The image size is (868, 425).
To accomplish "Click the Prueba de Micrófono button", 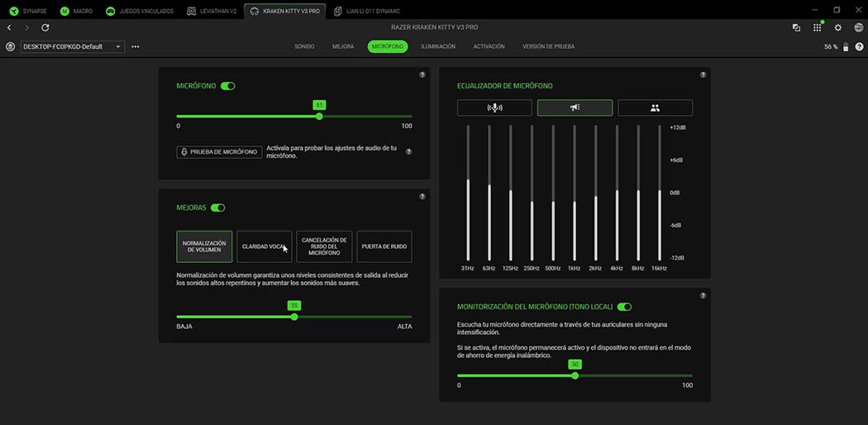I will (219, 151).
